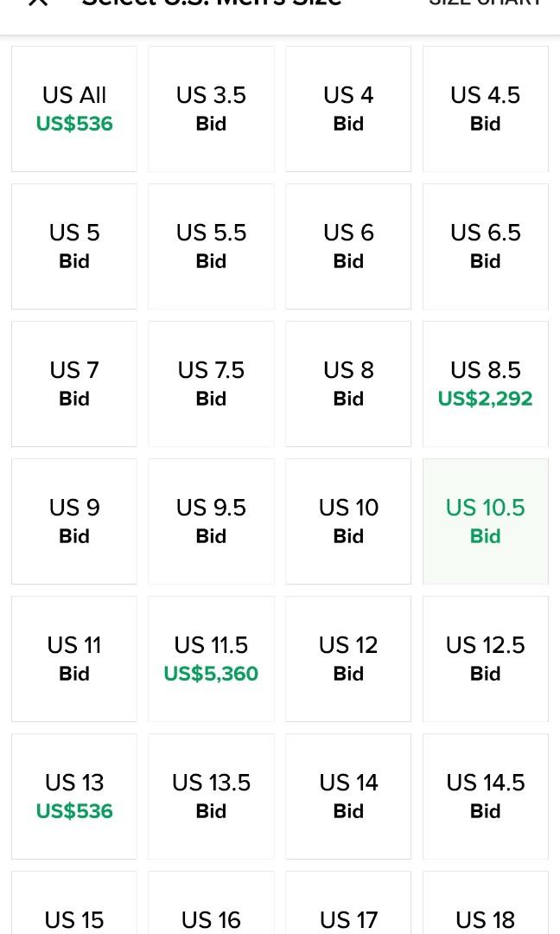Viewport: 560px width, 934px height.
Task: Choose size US 3.5
Action: (211, 109)
